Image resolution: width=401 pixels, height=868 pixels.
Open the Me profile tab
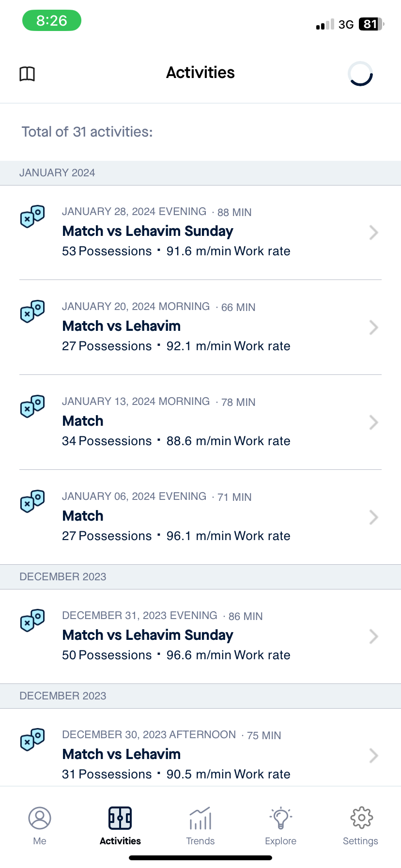[x=40, y=826]
